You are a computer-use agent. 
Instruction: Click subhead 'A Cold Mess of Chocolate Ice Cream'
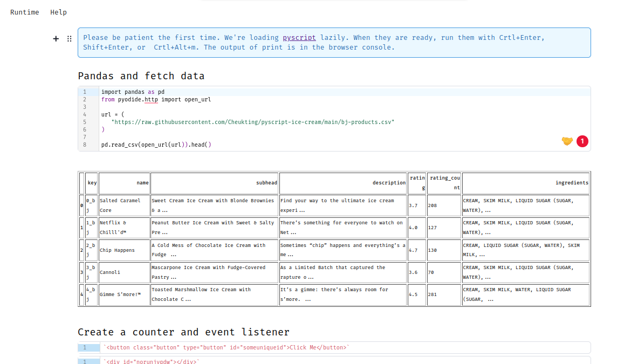pyautogui.click(x=215, y=250)
